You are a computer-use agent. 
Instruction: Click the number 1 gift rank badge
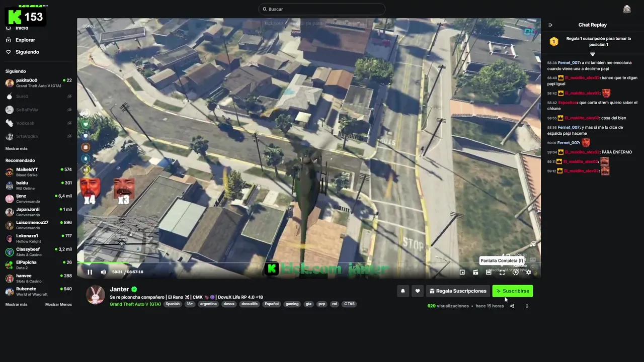(554, 42)
